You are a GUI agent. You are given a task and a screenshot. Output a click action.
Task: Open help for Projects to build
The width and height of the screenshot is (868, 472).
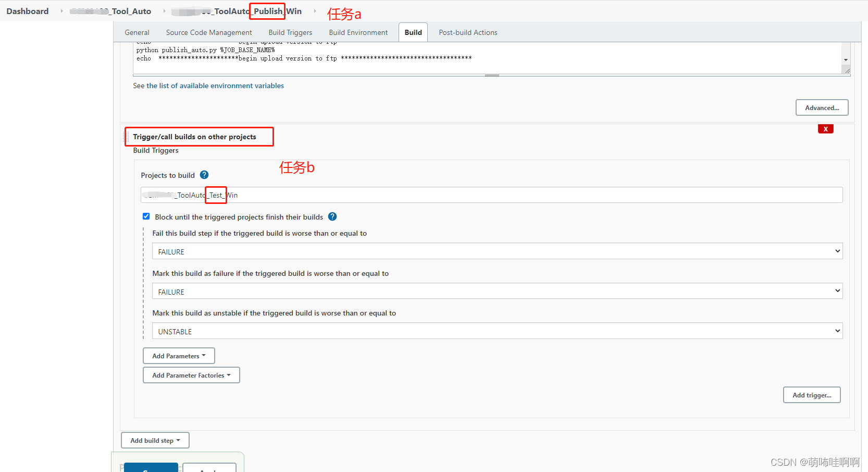point(204,175)
